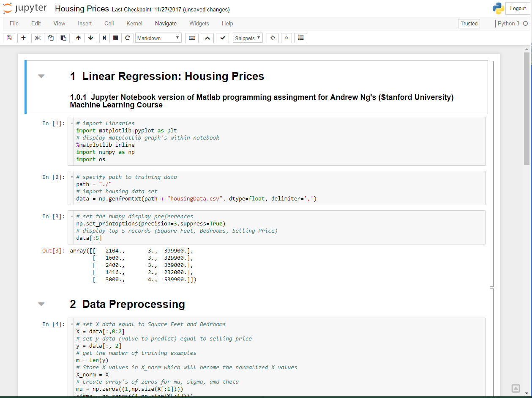Open the cell type Markdown dropdown
Viewport: 532px width, 398px height.
tap(158, 38)
